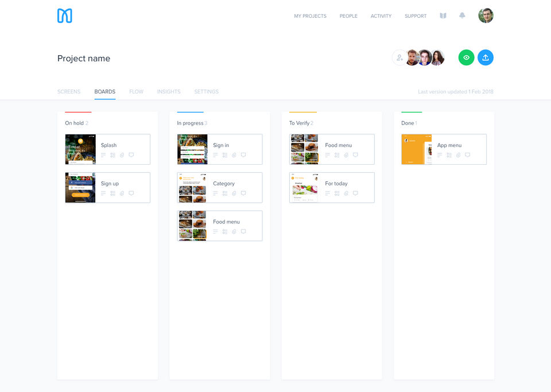Open checklist icon on App menu card
Image resolution: width=551 pixels, height=392 pixels.
[x=449, y=155]
